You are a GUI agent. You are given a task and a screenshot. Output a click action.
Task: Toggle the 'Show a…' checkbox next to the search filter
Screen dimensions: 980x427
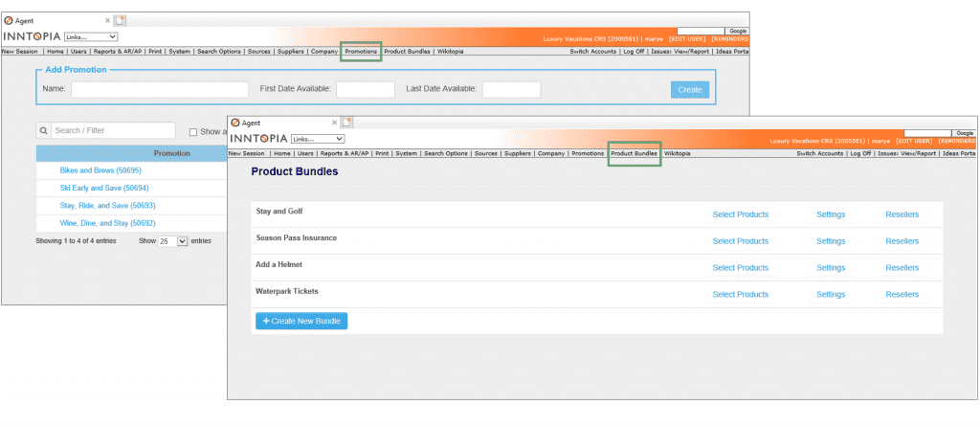(193, 132)
